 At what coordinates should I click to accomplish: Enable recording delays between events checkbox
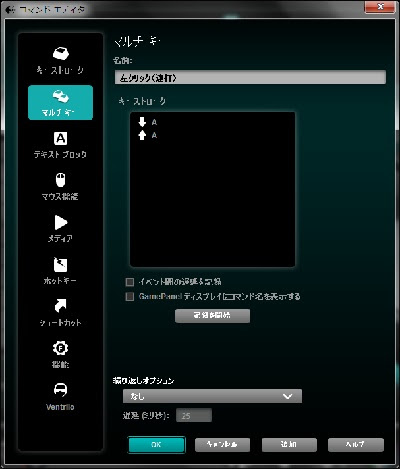pyautogui.click(x=130, y=282)
